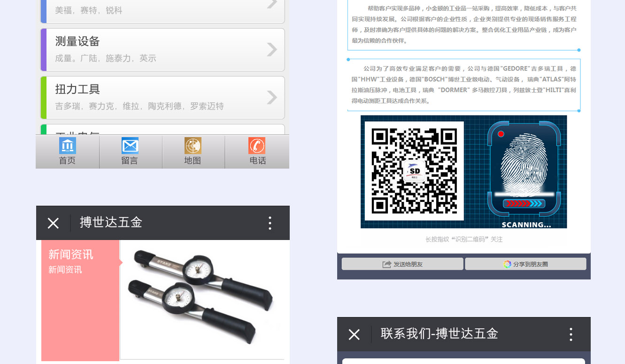
Task: Open three-dot menu in 搏世达五金 header
Action: 270,223
